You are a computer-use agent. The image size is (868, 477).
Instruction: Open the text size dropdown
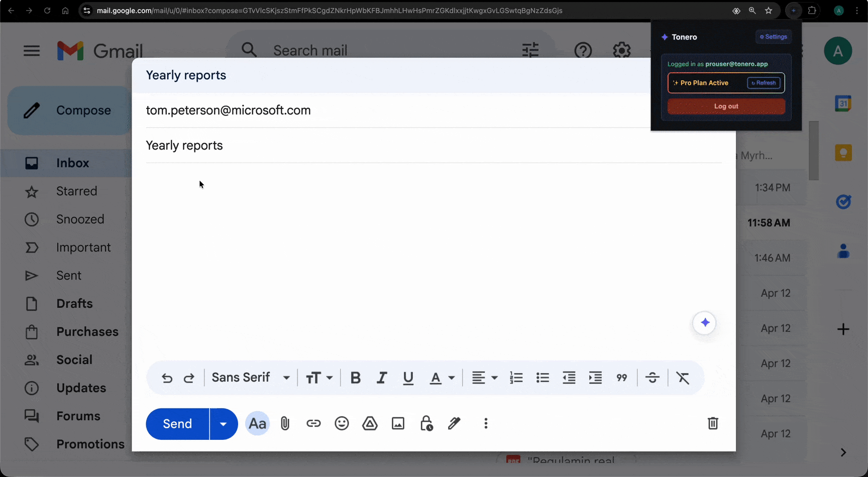[319, 378]
